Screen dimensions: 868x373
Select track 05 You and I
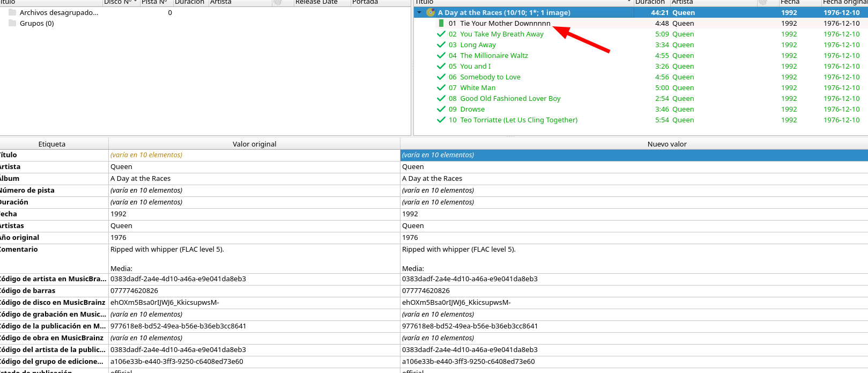click(641, 66)
